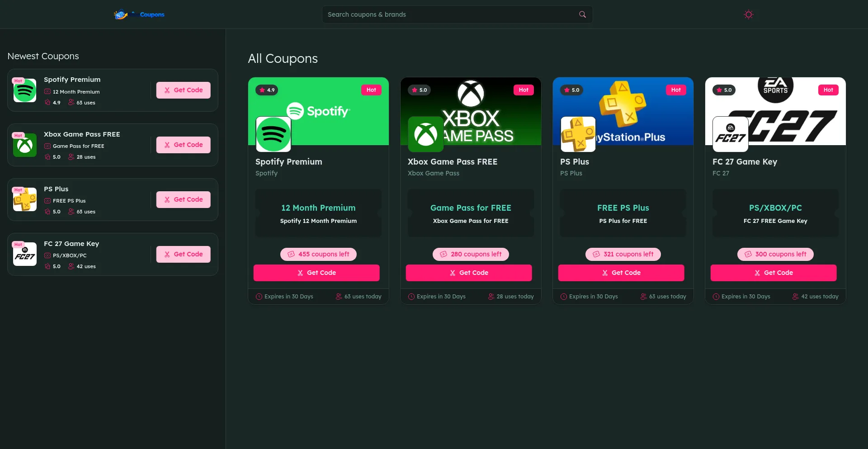Click the FREE PS Plus offer box

click(x=623, y=213)
